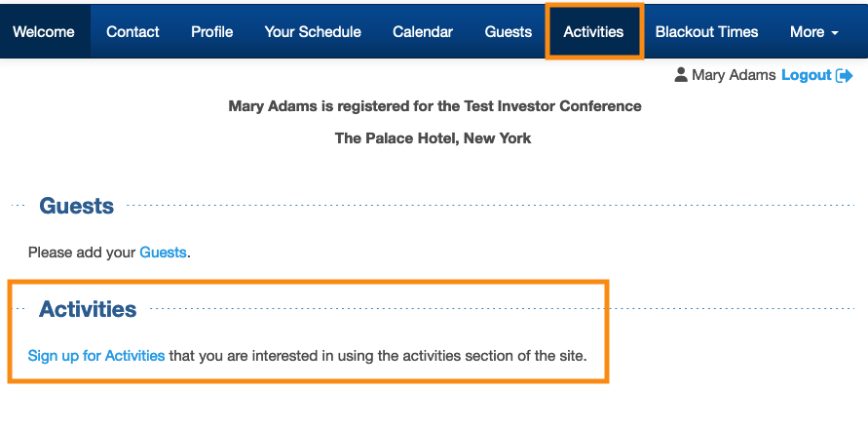Click the Guests section heading
The height and width of the screenshot is (429, 868).
click(76, 206)
